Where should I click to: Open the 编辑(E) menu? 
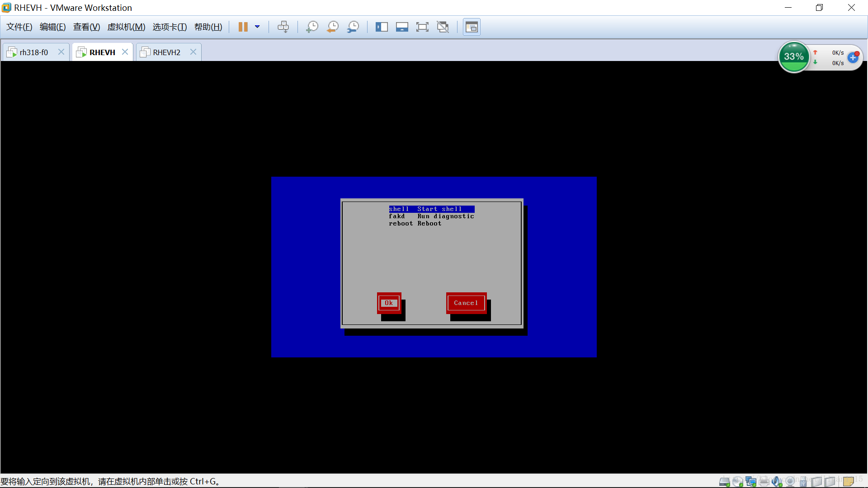[x=53, y=27]
